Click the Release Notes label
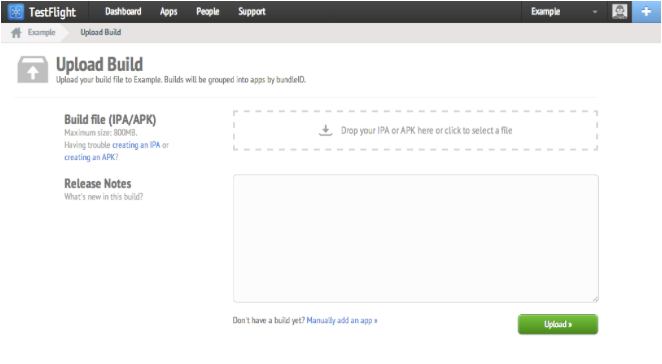 tap(98, 184)
